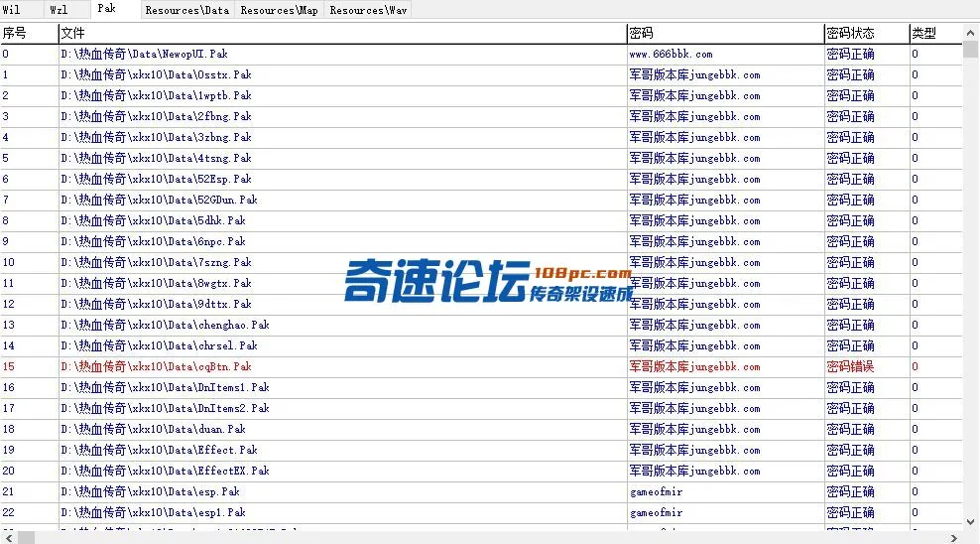Select the 9dttx.Pak file entry
This screenshot has height=544, width=980.
(x=157, y=304)
